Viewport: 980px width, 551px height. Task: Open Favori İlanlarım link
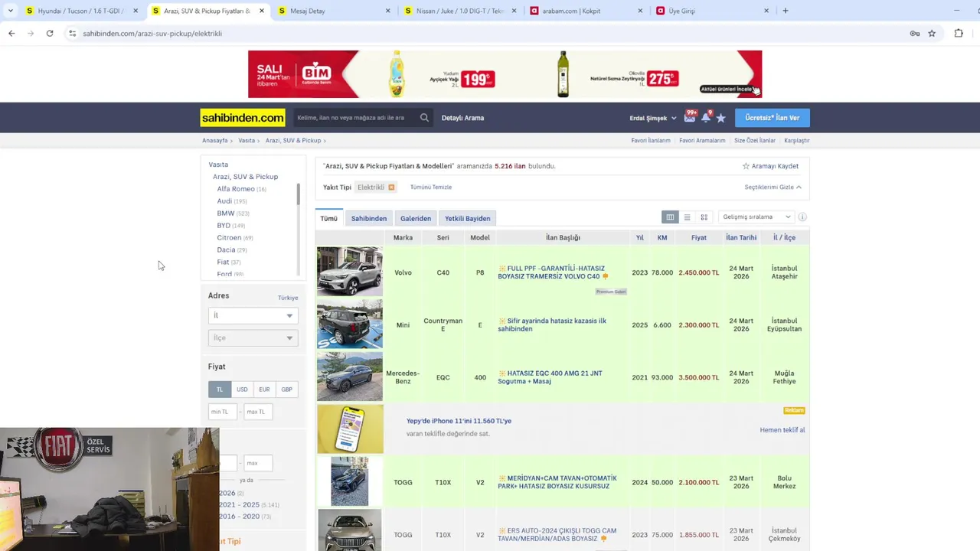(651, 141)
